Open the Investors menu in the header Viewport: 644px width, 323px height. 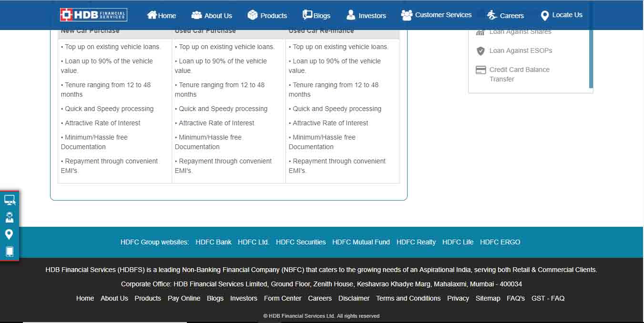point(366,15)
